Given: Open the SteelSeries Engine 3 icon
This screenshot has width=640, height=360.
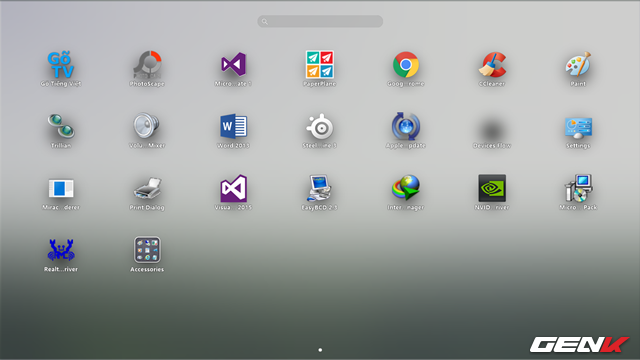Looking at the screenshot, I should click(320, 127).
